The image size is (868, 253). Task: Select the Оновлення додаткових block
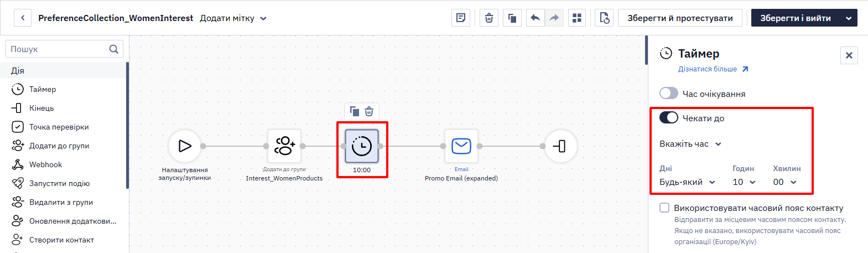click(x=64, y=221)
